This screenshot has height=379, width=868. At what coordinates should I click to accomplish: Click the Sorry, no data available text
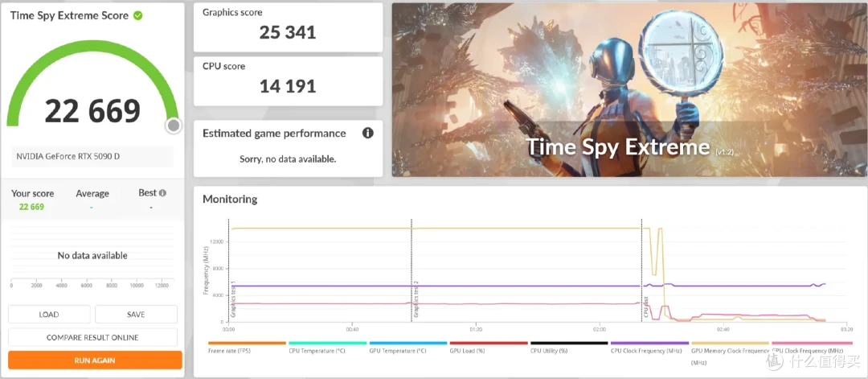(x=288, y=159)
